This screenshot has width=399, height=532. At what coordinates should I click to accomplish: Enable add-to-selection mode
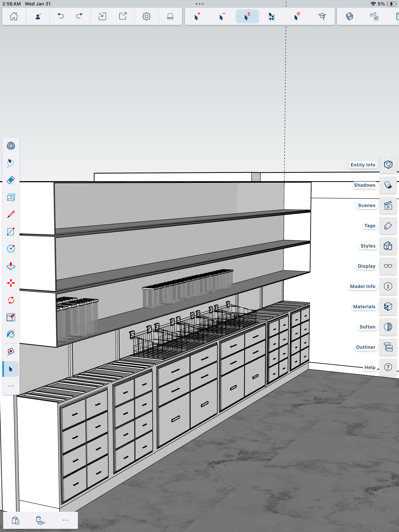197,16
